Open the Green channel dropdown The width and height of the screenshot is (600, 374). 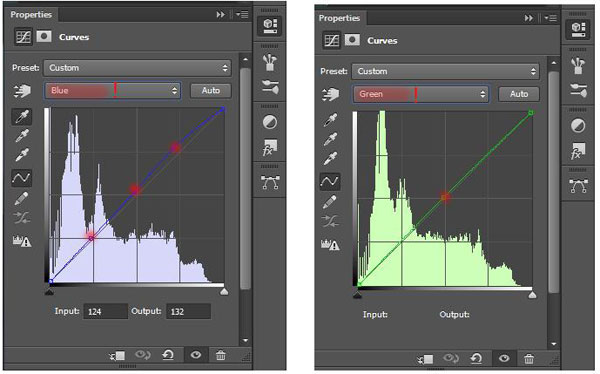click(x=421, y=94)
